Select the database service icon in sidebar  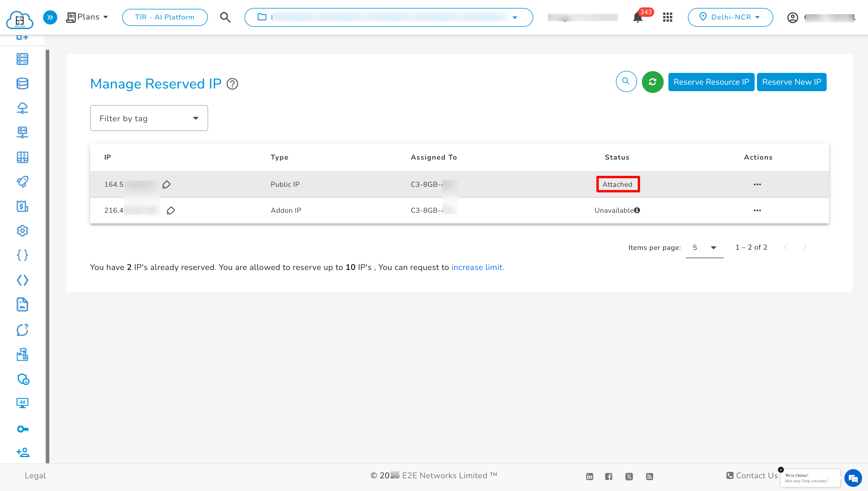click(x=22, y=83)
